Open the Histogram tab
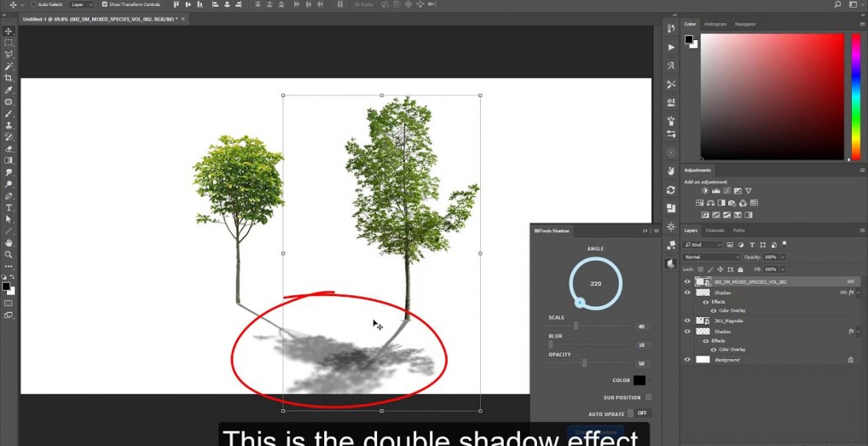 coord(714,24)
